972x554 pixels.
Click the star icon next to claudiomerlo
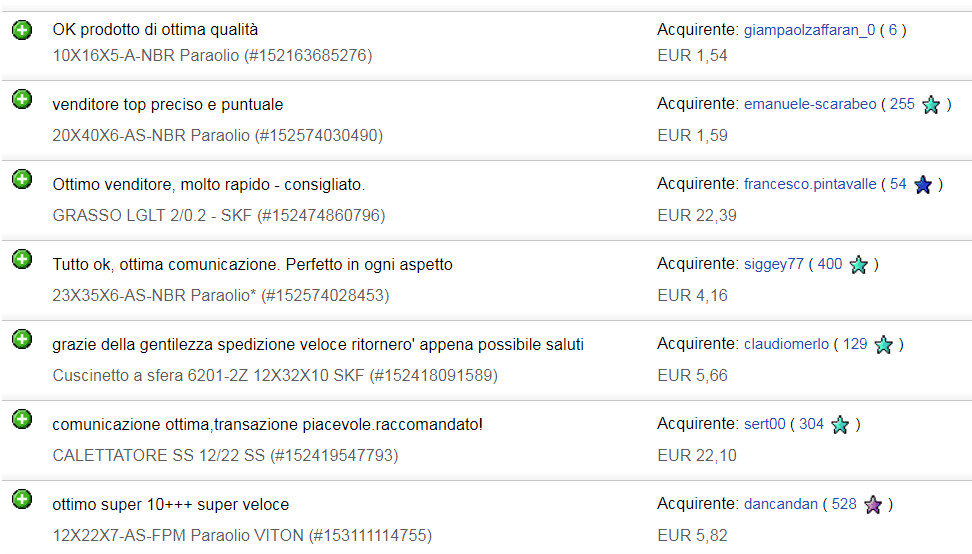(x=883, y=345)
